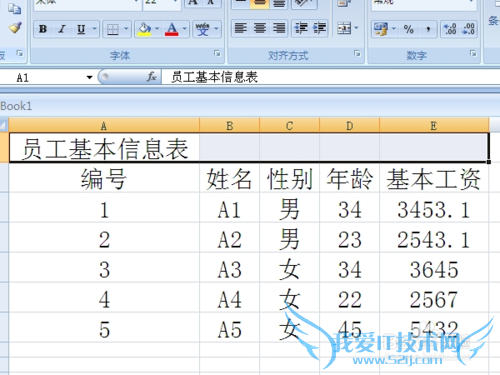Image resolution: width=500 pixels, height=375 pixels.
Task: Open the Name Box dropdown arrow
Action: click(x=89, y=78)
